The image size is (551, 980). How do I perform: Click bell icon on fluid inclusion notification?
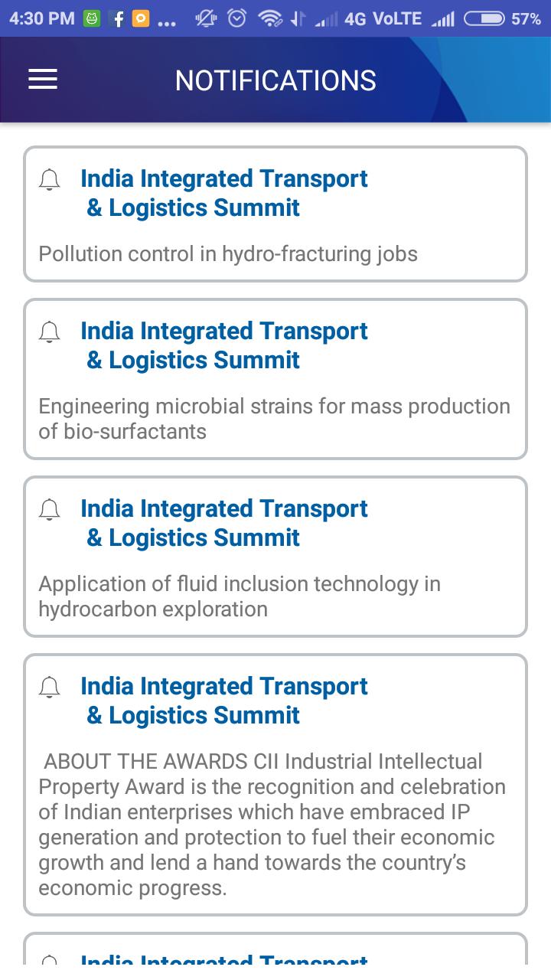pyautogui.click(x=49, y=510)
